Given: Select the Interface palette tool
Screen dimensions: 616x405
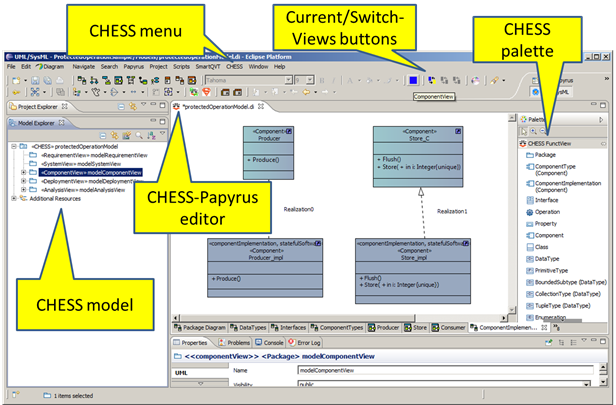Looking at the screenshot, I should click(x=543, y=200).
